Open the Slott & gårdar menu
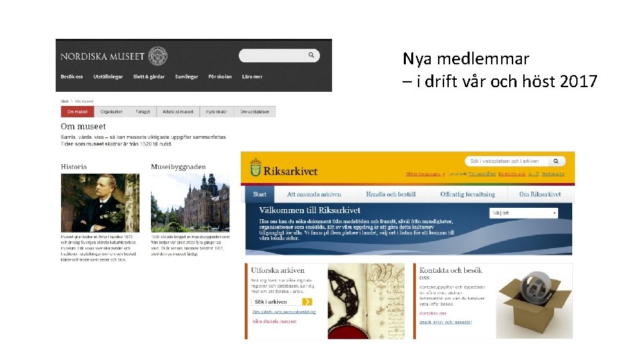This screenshot has height=362, width=644. [x=149, y=76]
